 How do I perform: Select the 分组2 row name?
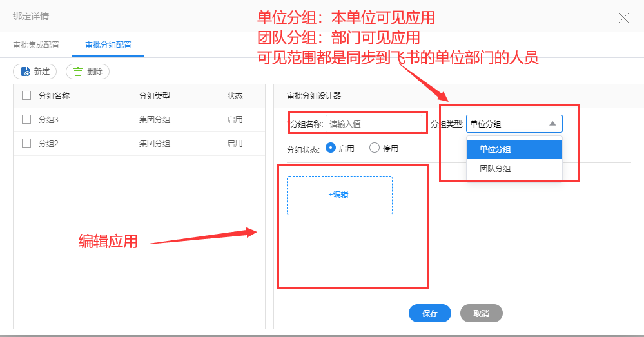point(48,143)
